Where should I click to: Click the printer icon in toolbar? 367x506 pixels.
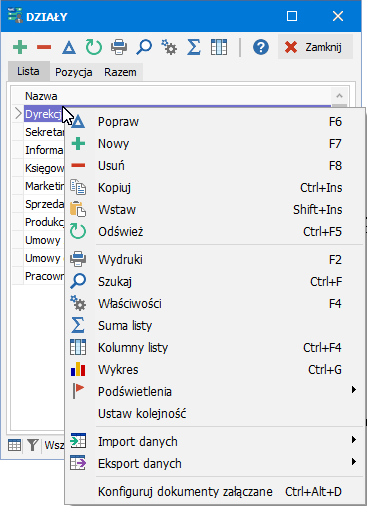coord(119,47)
